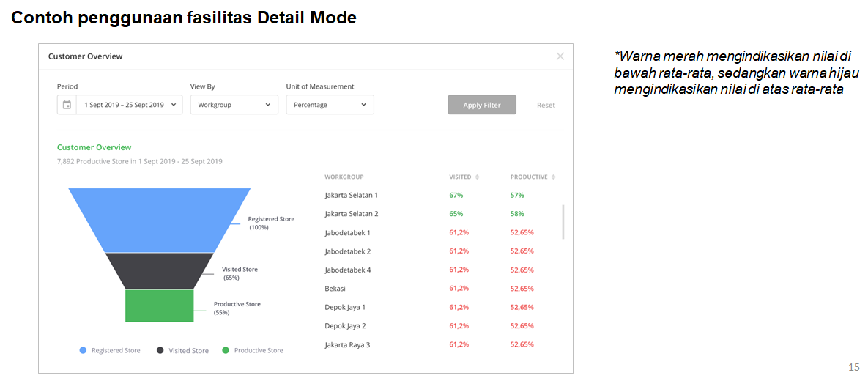Screen dimensions: 868x381
Task: Click the WORKGROUP column header
Action: [344, 177]
